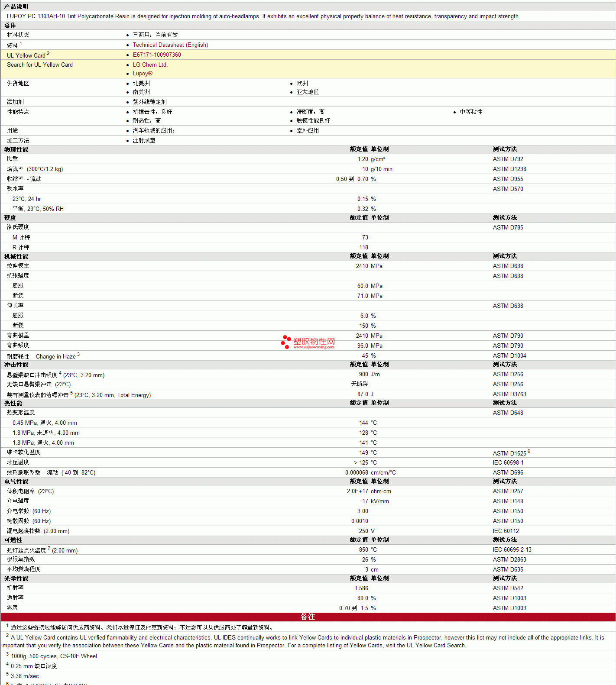Select water absorption '23°C, 24 hr' row

pos(308,199)
